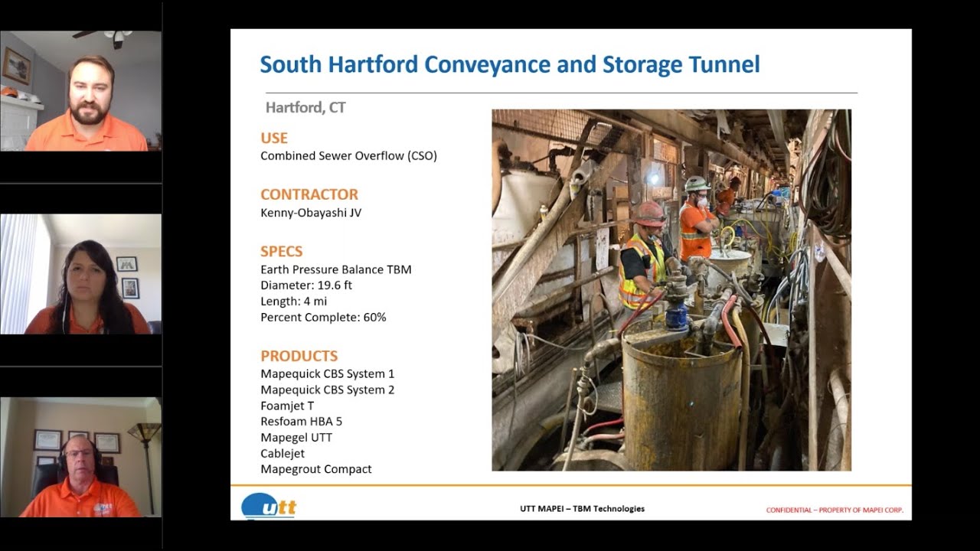The width and height of the screenshot is (980, 551).
Task: Click 'UTT MAPEI – TBM Technologies' footer text
Action: pos(582,509)
